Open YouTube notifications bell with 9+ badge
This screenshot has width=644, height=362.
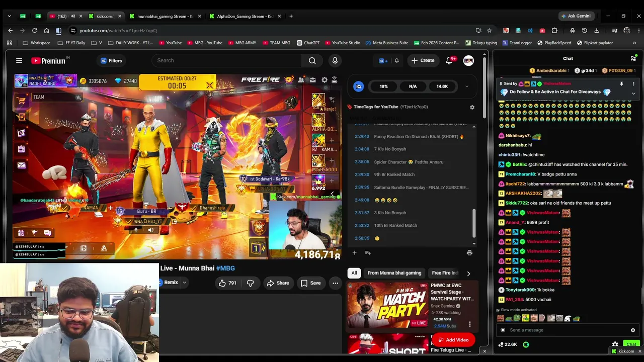click(x=449, y=61)
